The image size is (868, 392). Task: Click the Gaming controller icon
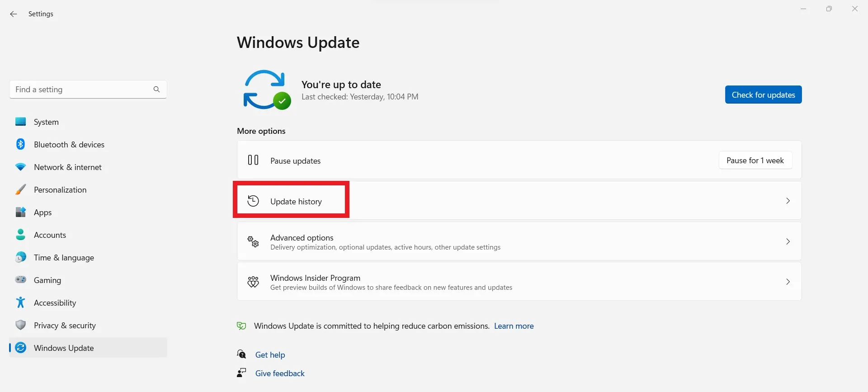click(21, 280)
